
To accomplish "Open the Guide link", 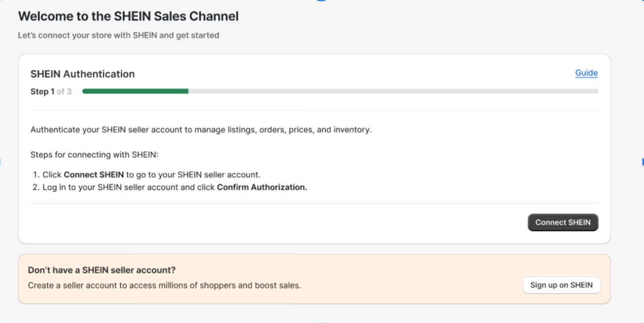I will 586,73.
